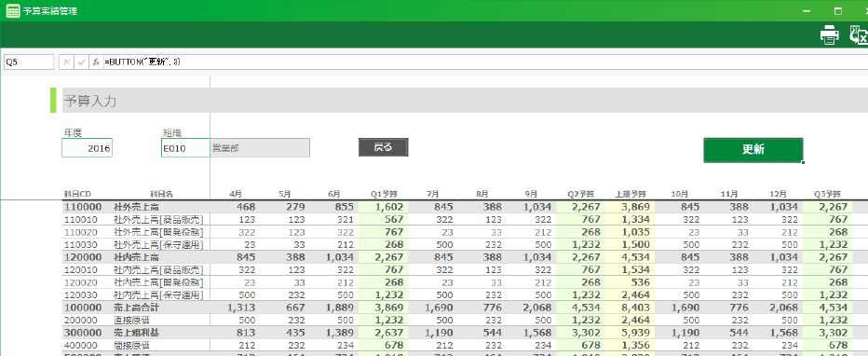
Task: Click the 4月 column header
Action: 236,195
